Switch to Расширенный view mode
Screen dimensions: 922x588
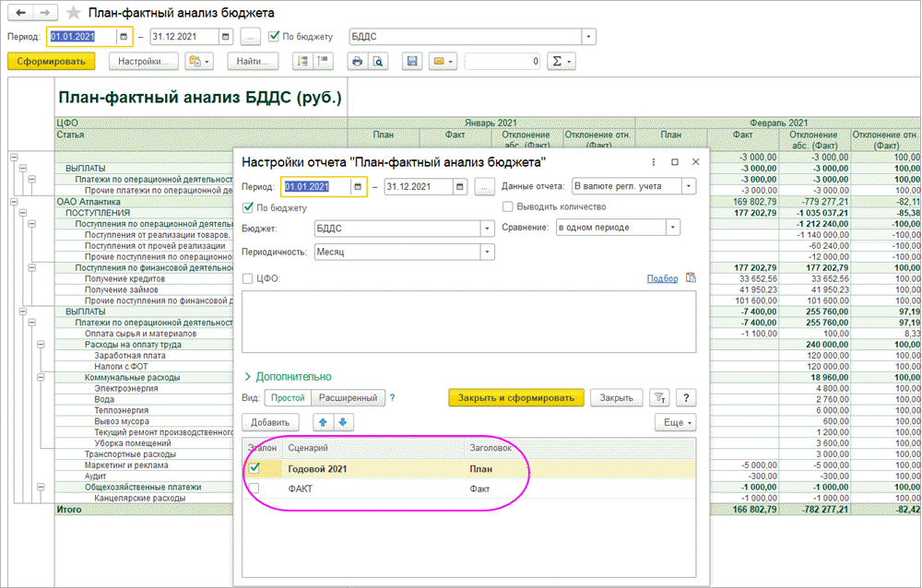pos(347,398)
